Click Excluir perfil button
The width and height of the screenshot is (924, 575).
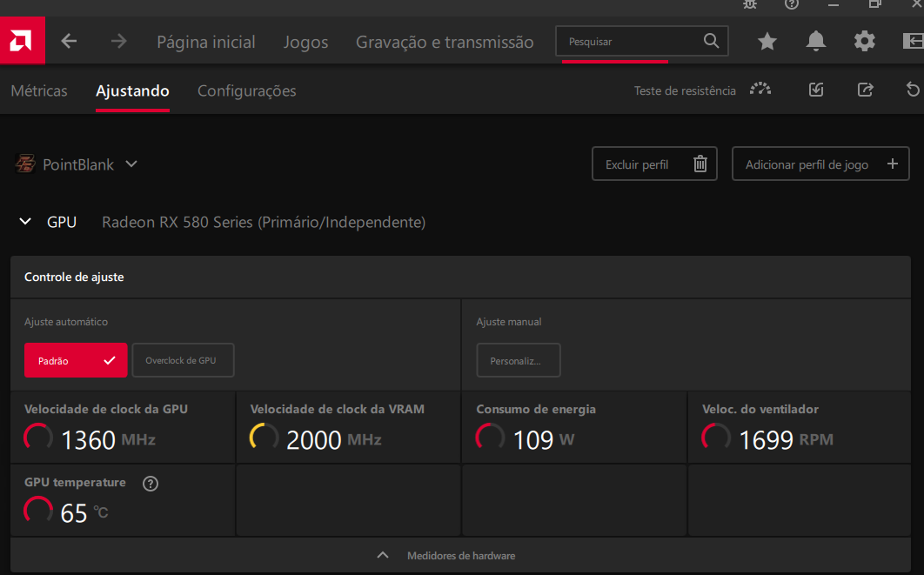[654, 164]
